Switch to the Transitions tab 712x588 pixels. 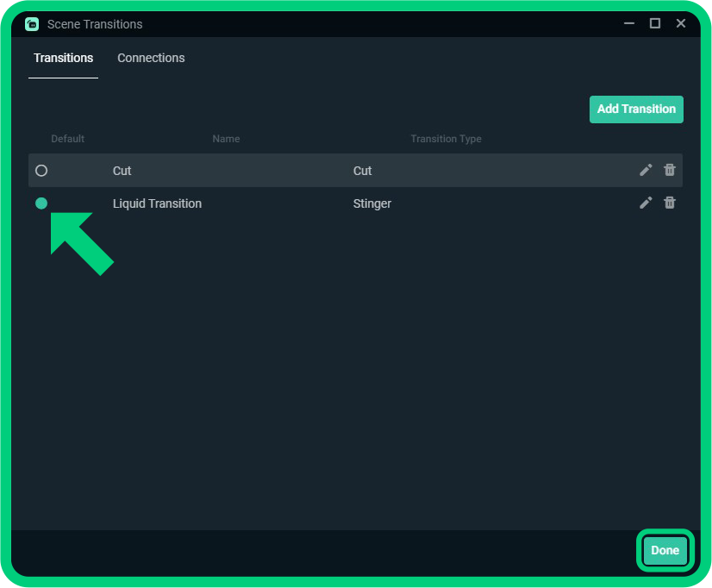[x=63, y=58]
